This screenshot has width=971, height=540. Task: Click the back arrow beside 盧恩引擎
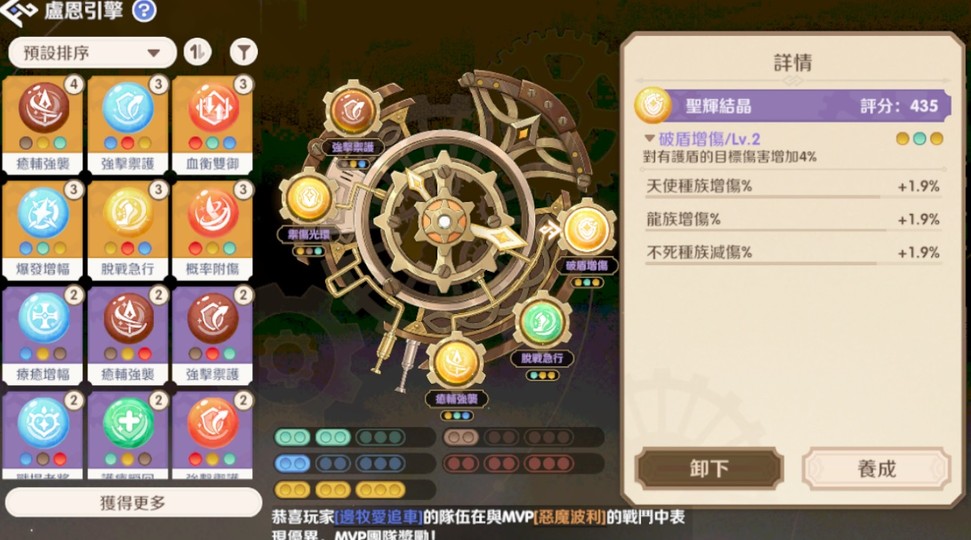coord(19,12)
